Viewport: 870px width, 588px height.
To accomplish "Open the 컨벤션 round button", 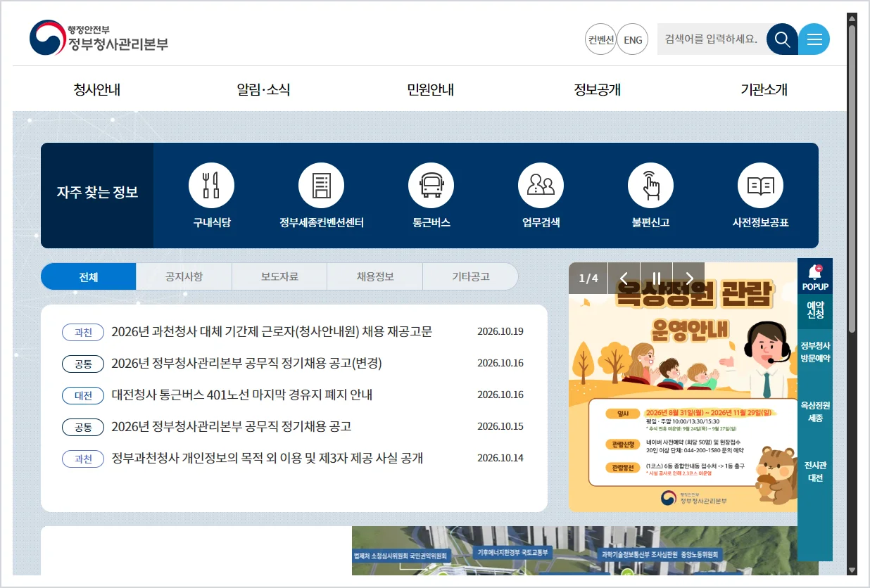I will (x=600, y=39).
